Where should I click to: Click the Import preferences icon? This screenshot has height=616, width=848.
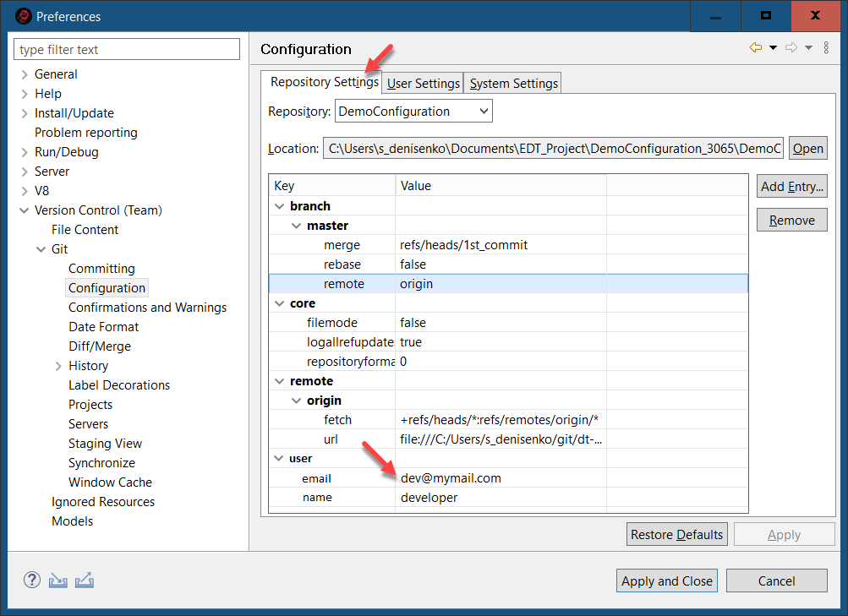57,581
